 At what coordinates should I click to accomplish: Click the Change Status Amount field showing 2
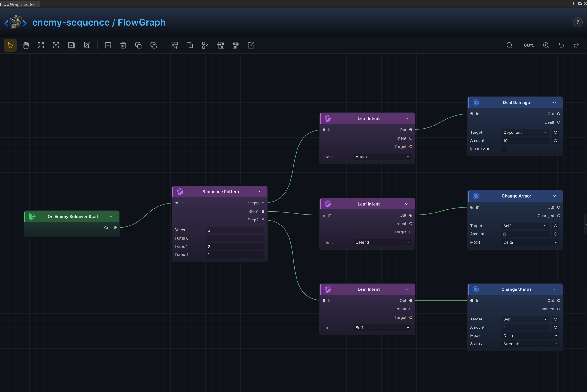pos(525,327)
